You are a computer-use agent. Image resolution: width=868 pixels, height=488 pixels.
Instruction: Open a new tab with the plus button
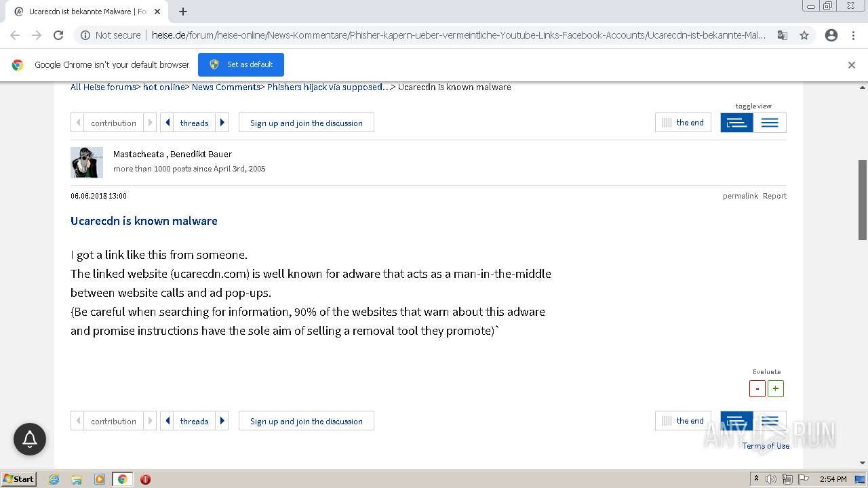(183, 12)
